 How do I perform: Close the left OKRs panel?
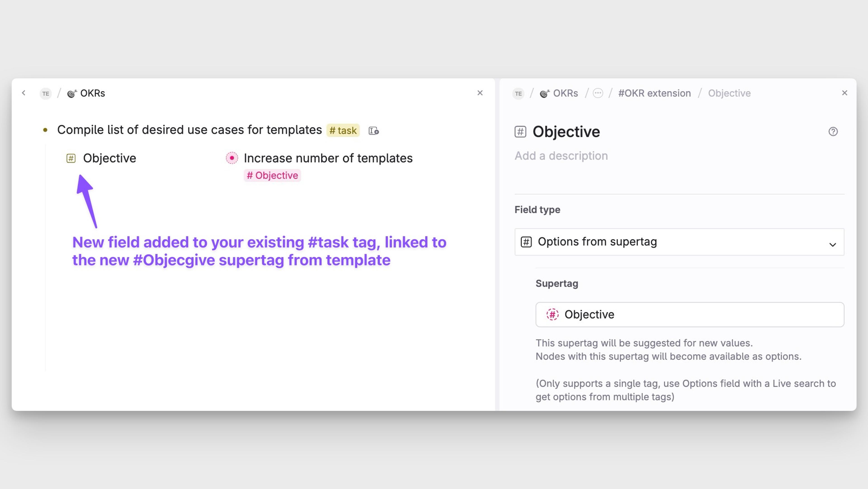pos(480,93)
